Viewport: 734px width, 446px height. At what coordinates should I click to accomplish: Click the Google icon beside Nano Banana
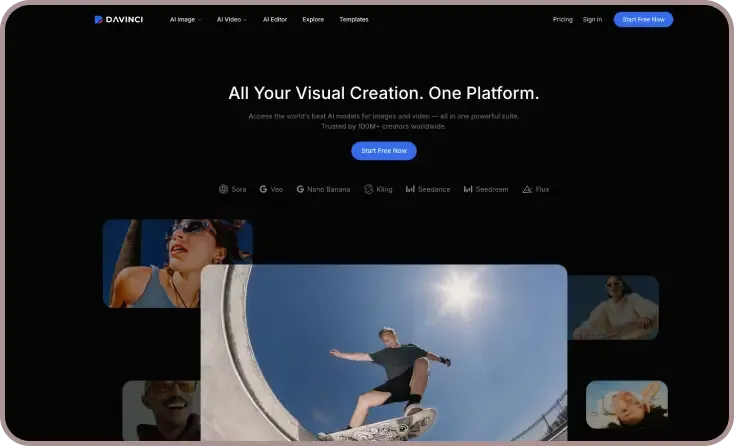coord(300,189)
